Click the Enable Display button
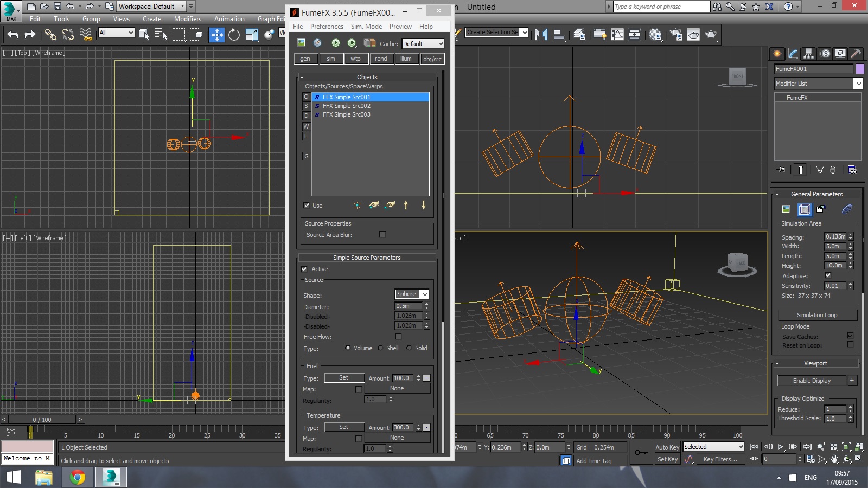This screenshot has width=868, height=488. [x=812, y=381]
